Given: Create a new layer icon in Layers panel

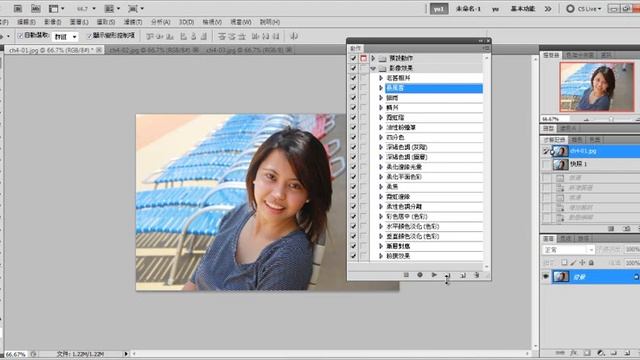Looking at the screenshot, I should coord(627,353).
